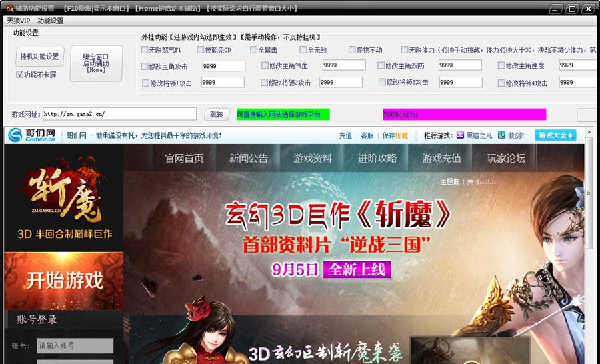Open 游戏资料 nav tab
Screen dimensions: 600x364
pyautogui.click(x=313, y=158)
